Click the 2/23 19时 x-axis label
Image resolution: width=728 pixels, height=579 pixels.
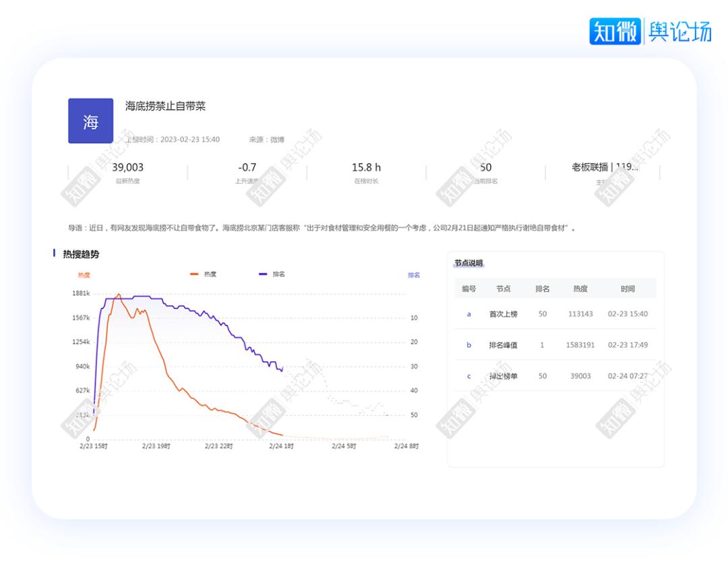click(x=156, y=446)
